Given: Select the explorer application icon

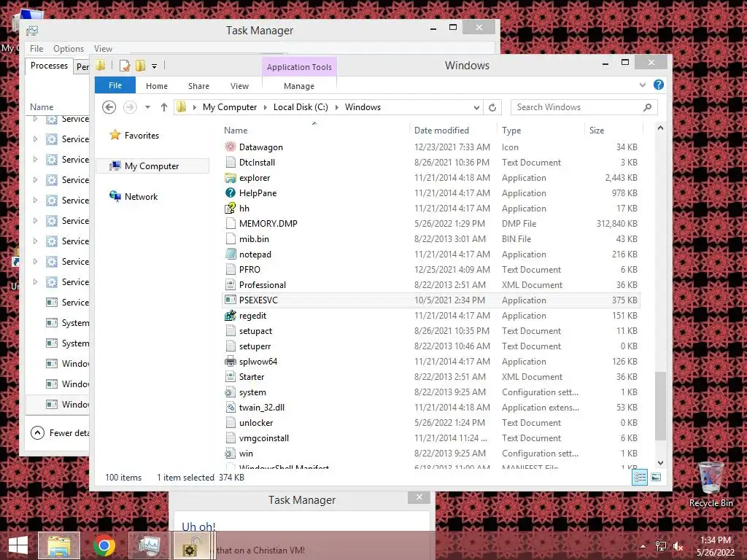Looking at the screenshot, I should pos(231,178).
